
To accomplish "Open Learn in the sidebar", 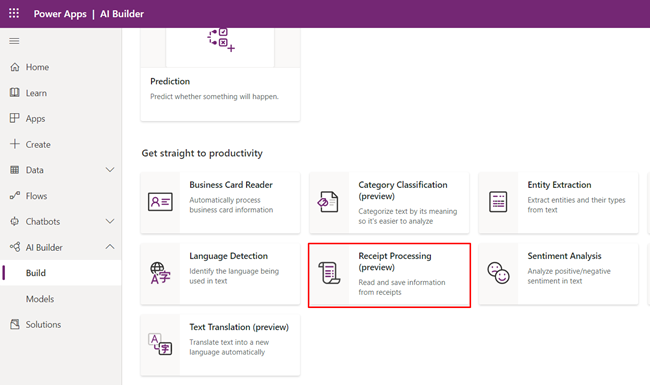I will tap(36, 93).
